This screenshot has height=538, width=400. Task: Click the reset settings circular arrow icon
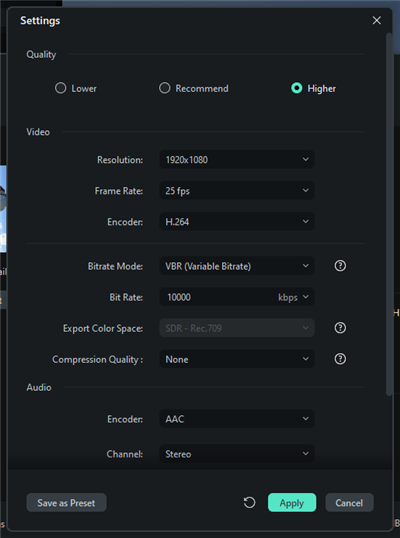click(x=249, y=503)
